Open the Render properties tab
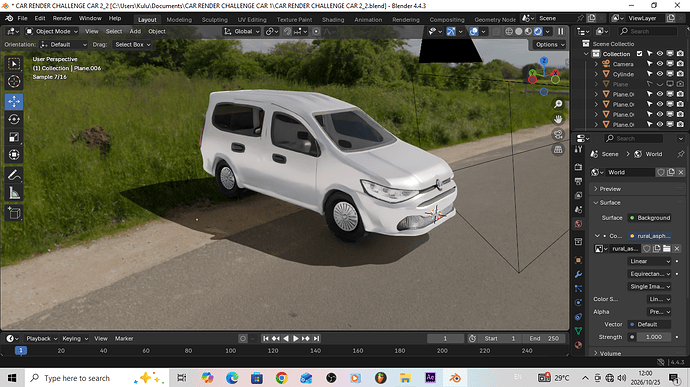 click(x=578, y=167)
